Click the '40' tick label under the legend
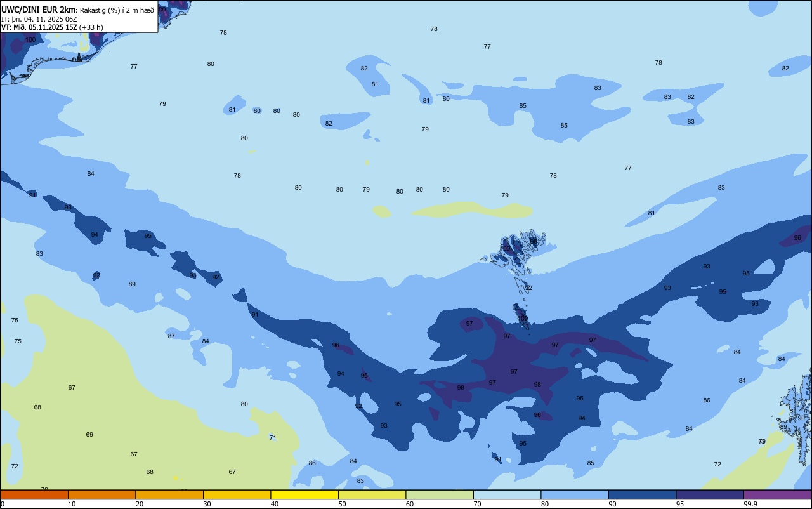The width and height of the screenshot is (812, 509). pos(275,504)
